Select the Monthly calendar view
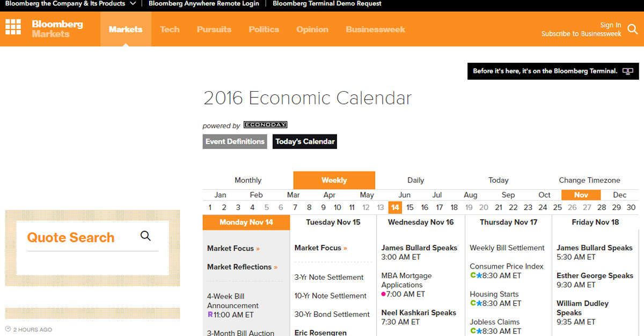The width and height of the screenshot is (644, 336). tap(248, 180)
